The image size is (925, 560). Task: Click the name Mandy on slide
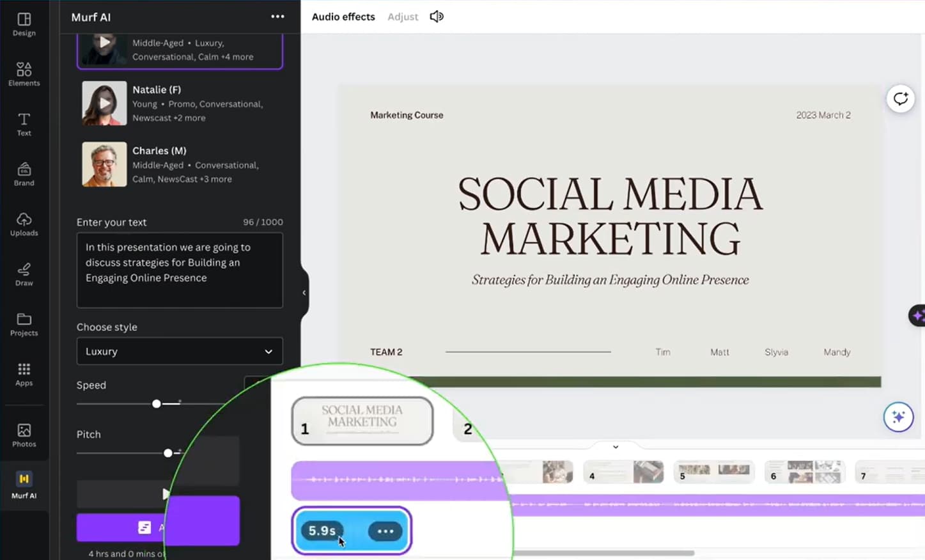[x=837, y=352]
